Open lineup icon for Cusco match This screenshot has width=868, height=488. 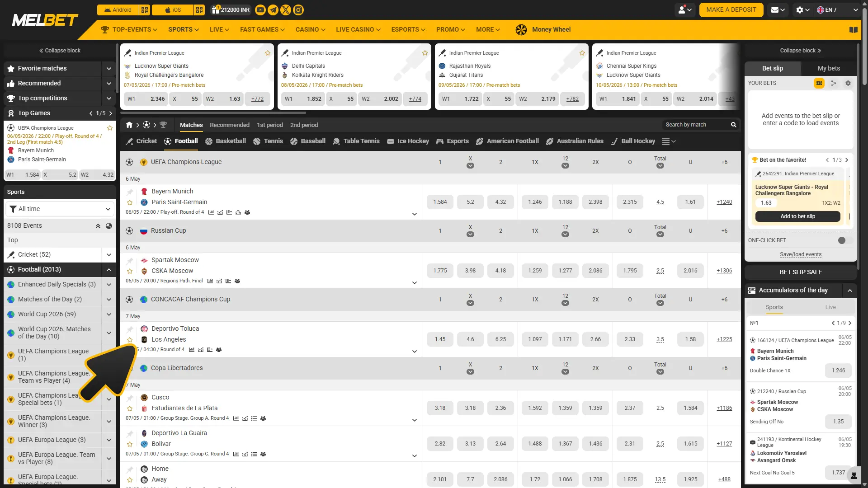click(x=263, y=418)
